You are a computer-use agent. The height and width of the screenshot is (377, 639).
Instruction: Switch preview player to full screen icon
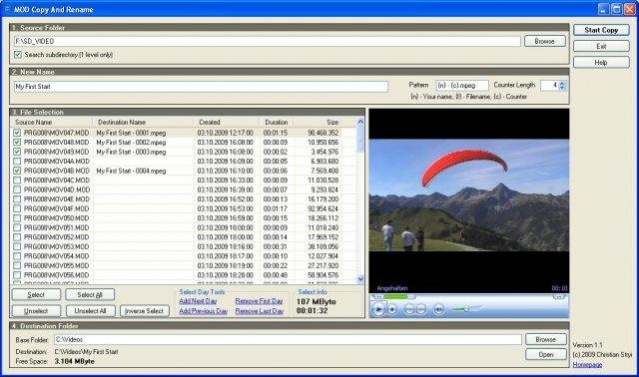(x=559, y=297)
